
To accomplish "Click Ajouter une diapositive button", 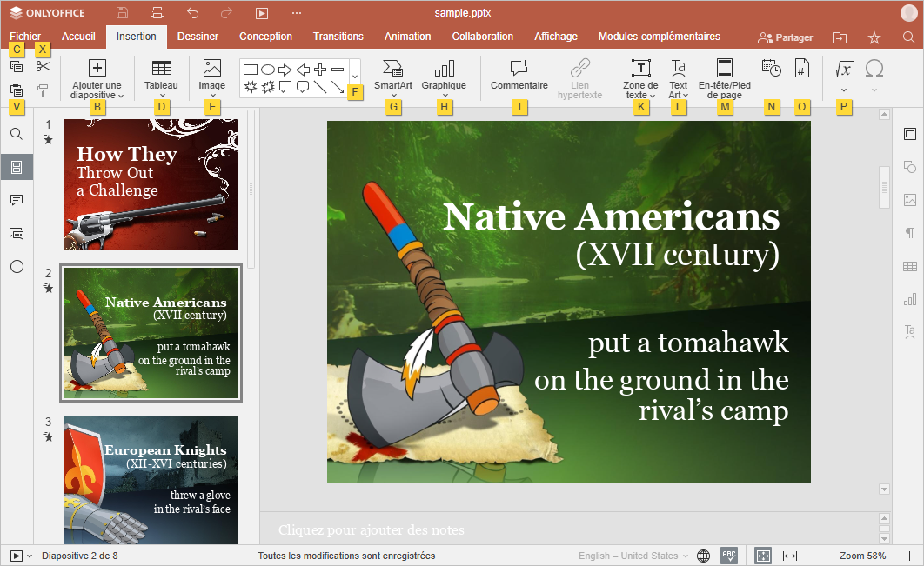I will pyautogui.click(x=97, y=70).
